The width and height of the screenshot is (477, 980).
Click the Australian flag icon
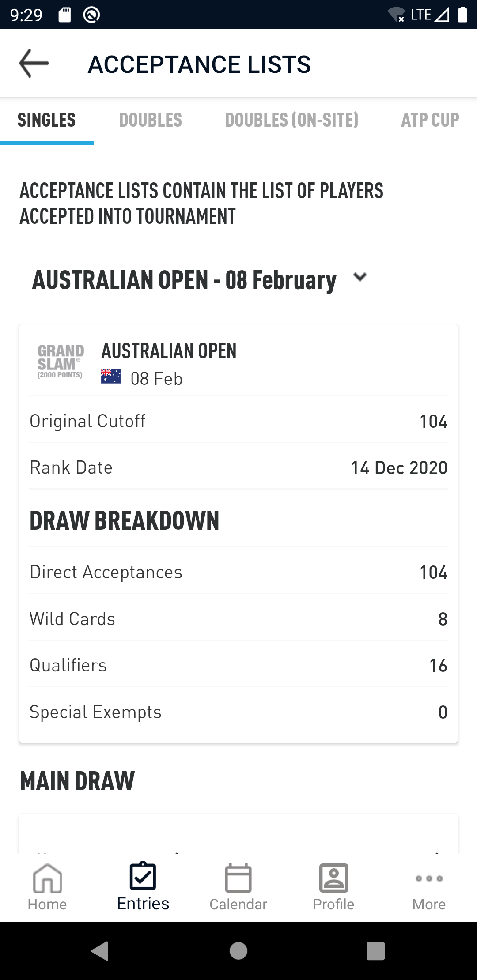[111, 377]
